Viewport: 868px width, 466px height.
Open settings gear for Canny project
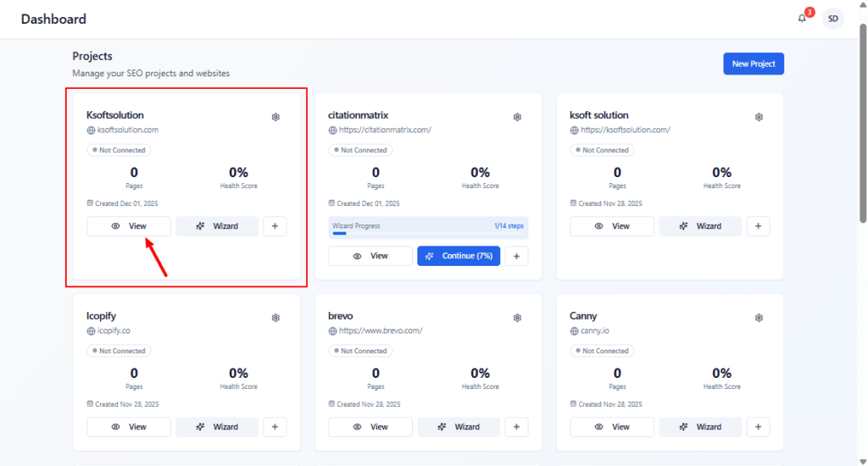tap(759, 318)
